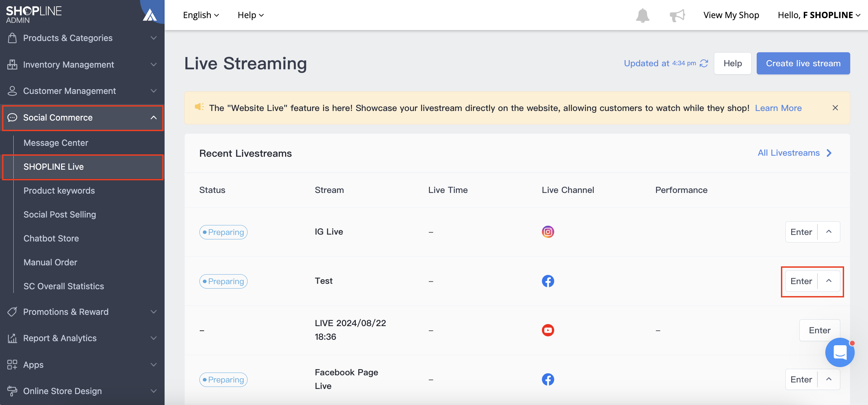Open the live chat support bubble
Image resolution: width=868 pixels, height=405 pixels.
(840, 352)
